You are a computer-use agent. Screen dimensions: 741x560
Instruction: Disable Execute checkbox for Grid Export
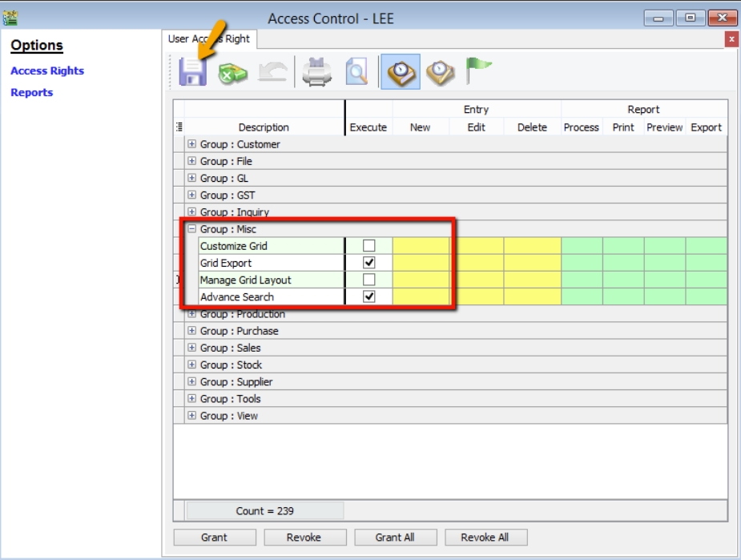tap(368, 263)
